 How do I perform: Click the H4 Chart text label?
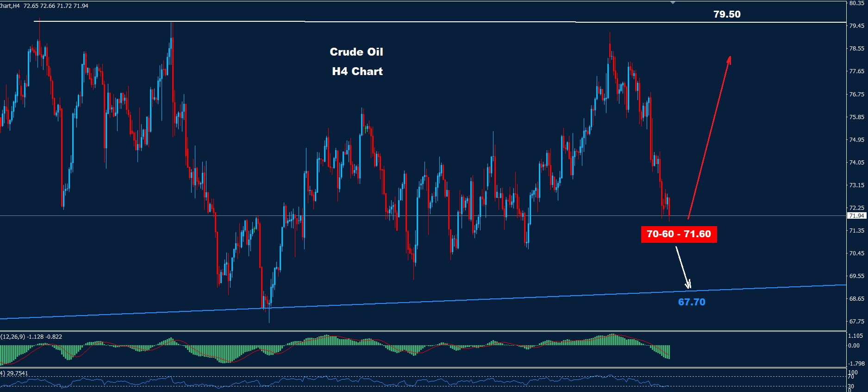click(x=357, y=71)
